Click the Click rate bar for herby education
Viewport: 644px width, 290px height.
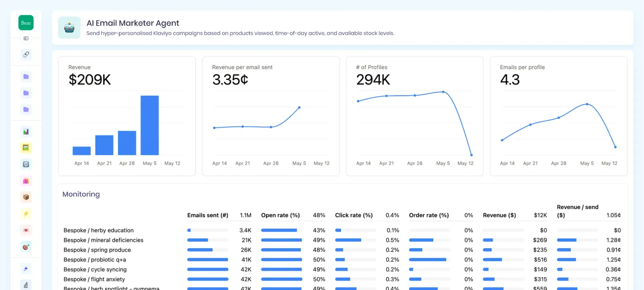338,230
